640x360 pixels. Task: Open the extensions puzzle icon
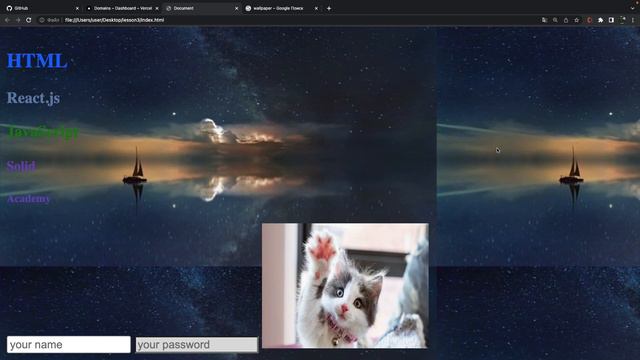click(600, 20)
